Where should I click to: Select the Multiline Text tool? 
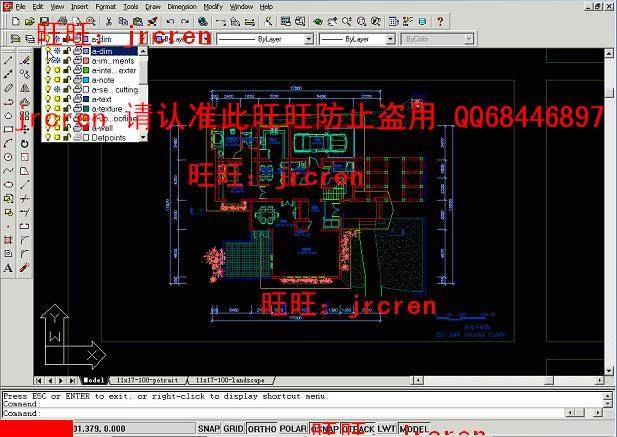coord(8,268)
